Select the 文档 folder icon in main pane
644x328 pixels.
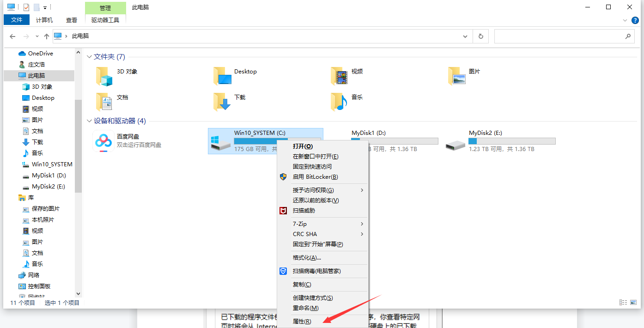point(104,102)
